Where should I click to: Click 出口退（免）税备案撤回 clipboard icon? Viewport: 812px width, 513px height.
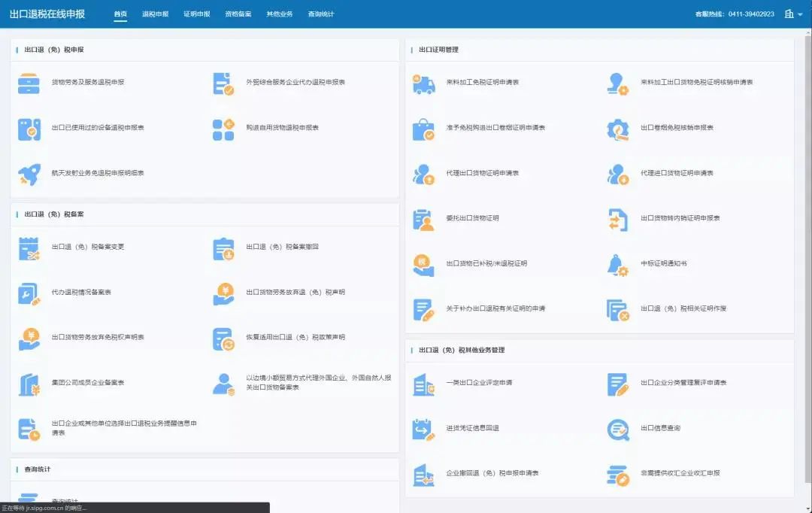click(x=223, y=249)
